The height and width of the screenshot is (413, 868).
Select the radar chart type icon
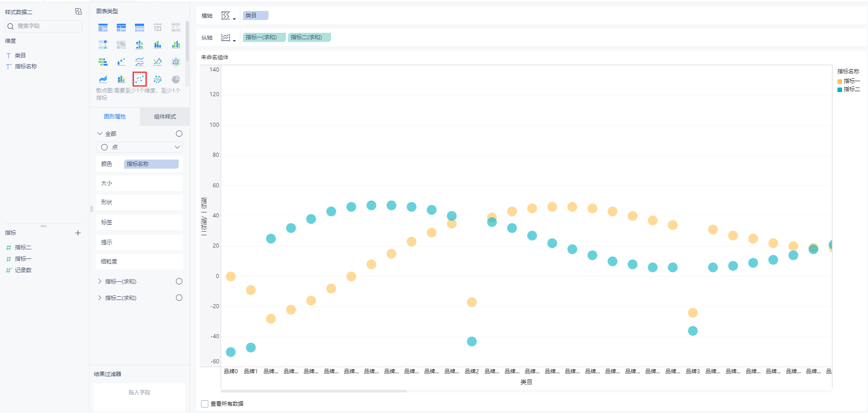pos(176,62)
